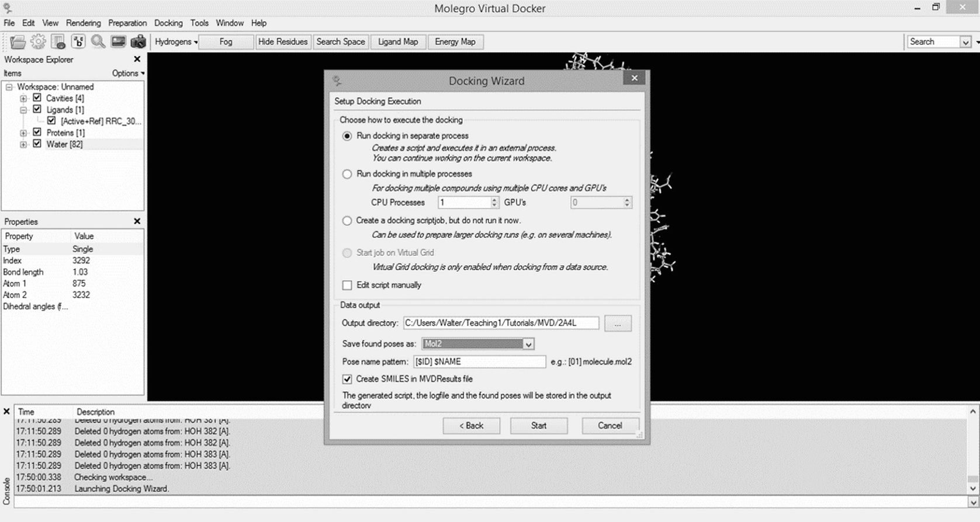Uncheck the Ligands visibility checkbox

coord(37,109)
